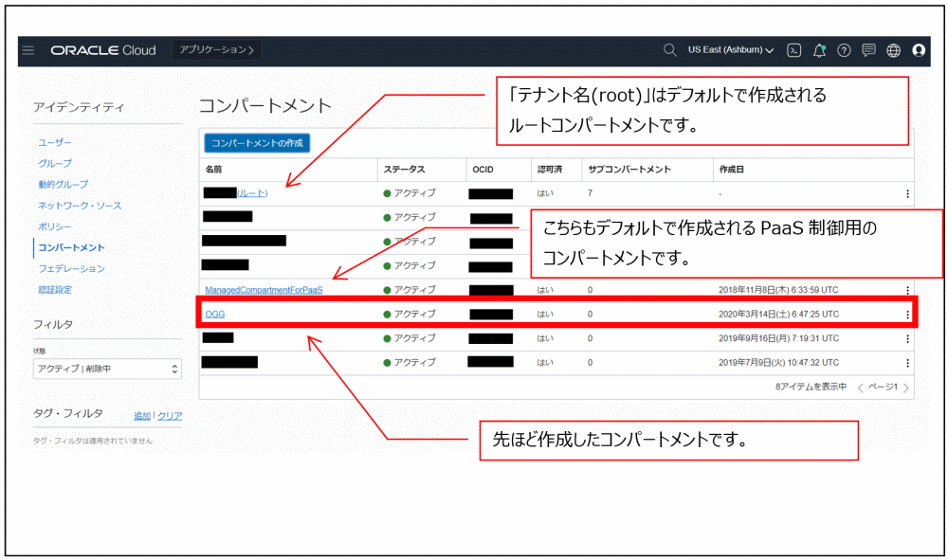Click the 追加 tag filter link
Image resolution: width=948 pixels, height=560 pixels.
pyautogui.click(x=142, y=416)
